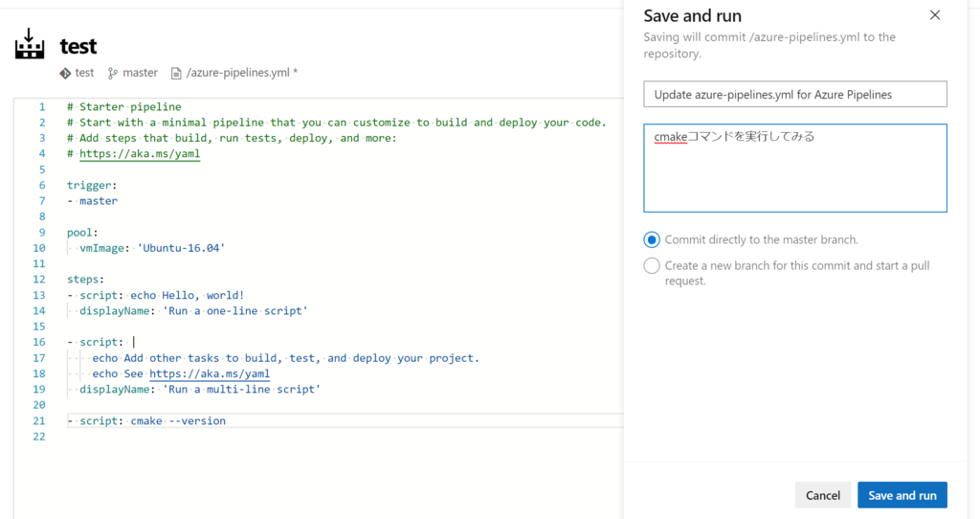Viewport: 980px width, 519px height.
Task: Select Commit directly to the master branch
Action: (651, 239)
